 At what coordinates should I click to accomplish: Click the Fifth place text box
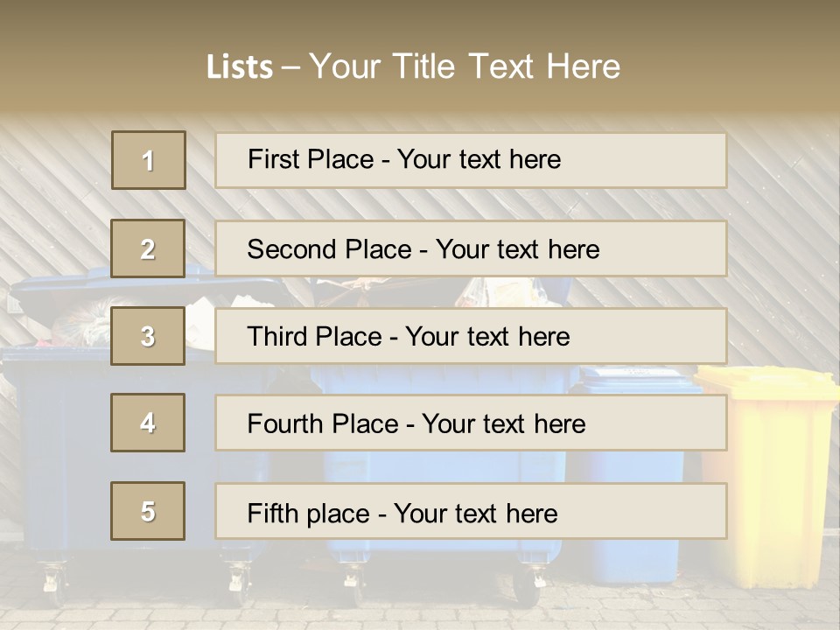[471, 511]
